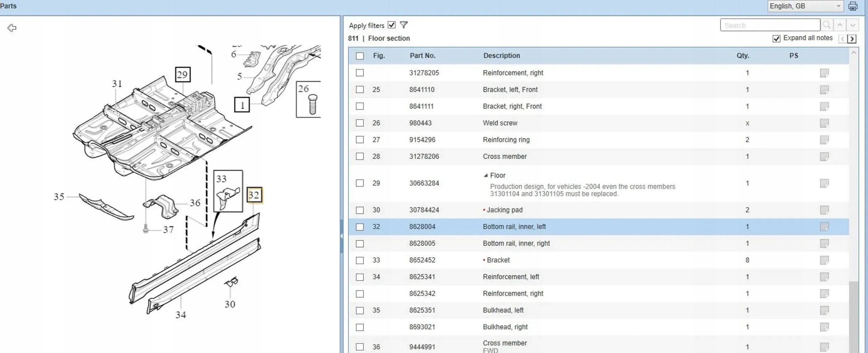Check the box for Jacking pad 30784424
This screenshot has height=353, width=868.
point(360,210)
